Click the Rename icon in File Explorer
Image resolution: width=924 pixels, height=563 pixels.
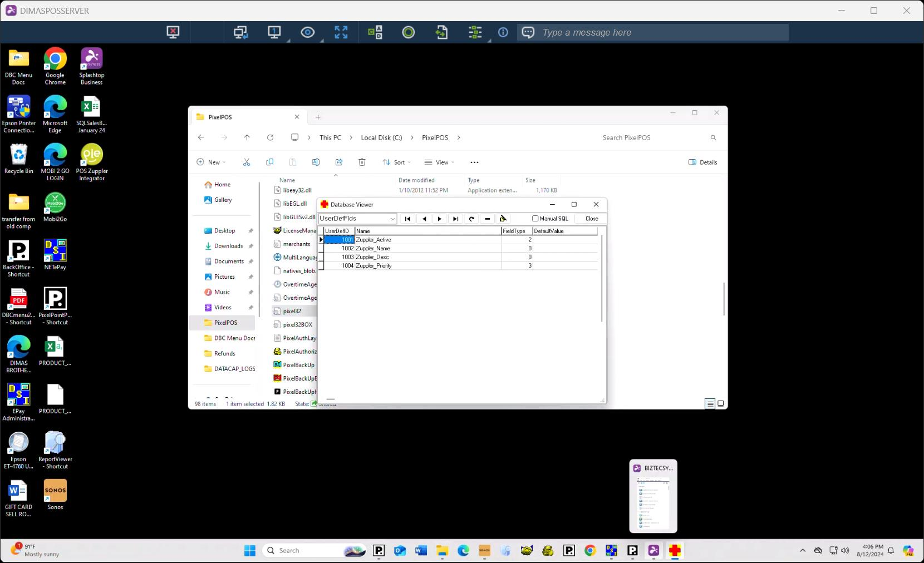(316, 162)
